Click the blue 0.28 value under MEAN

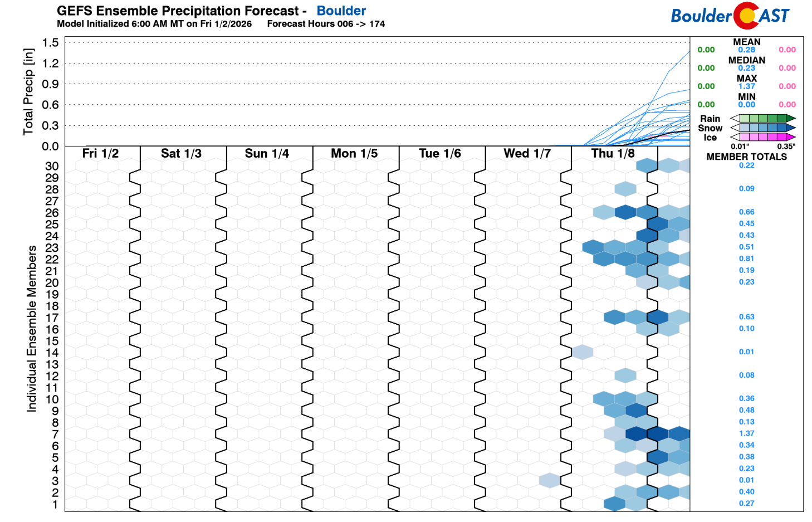[x=746, y=50]
